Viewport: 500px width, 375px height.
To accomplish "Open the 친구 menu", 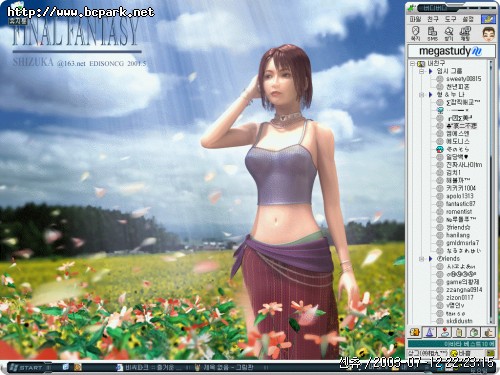I will pos(433,19).
